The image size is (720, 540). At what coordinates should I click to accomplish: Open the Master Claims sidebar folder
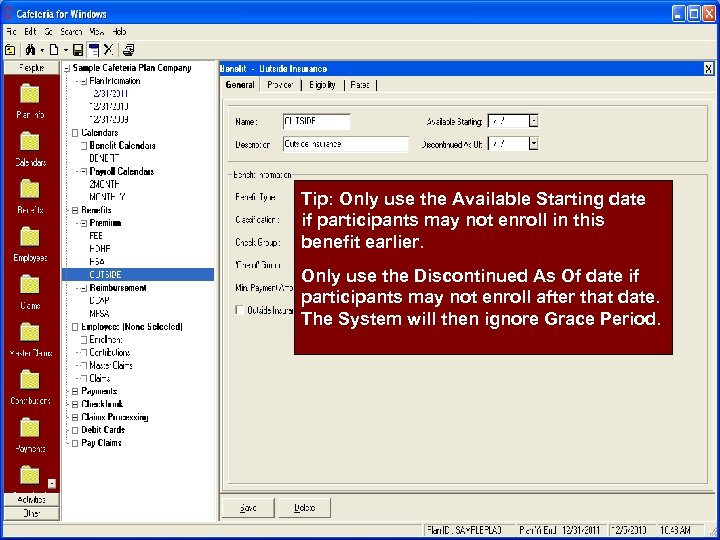[30, 340]
